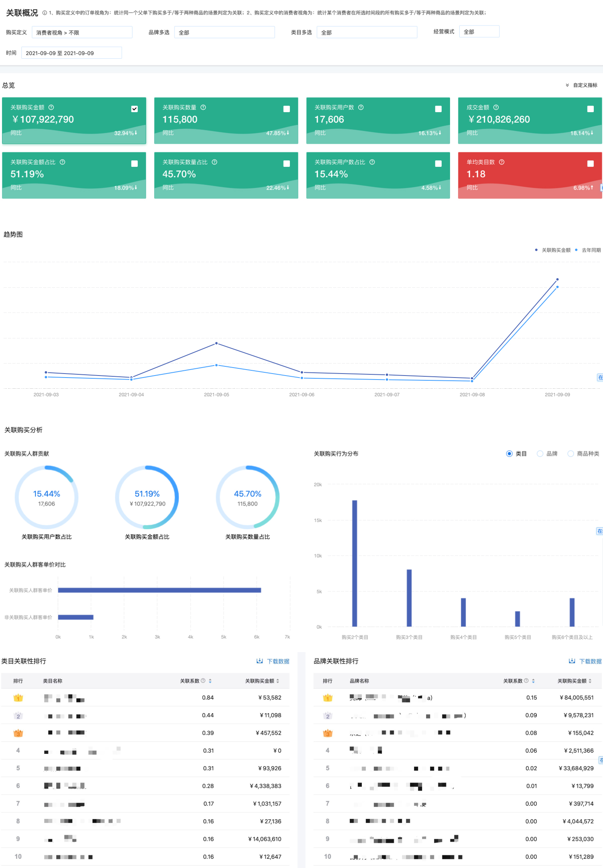Open the 时间 date range picker
The image size is (603, 868).
(71, 53)
